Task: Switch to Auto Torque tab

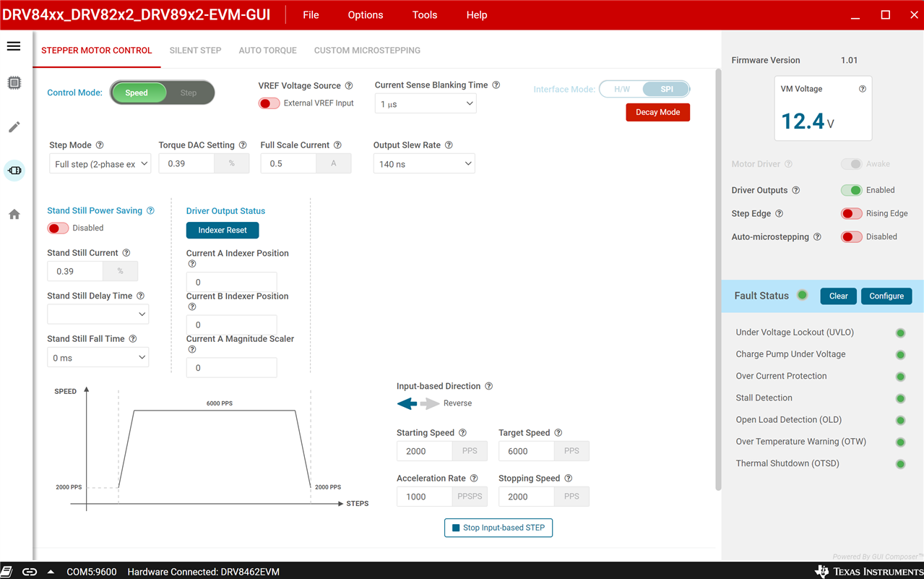Action: pyautogui.click(x=268, y=51)
